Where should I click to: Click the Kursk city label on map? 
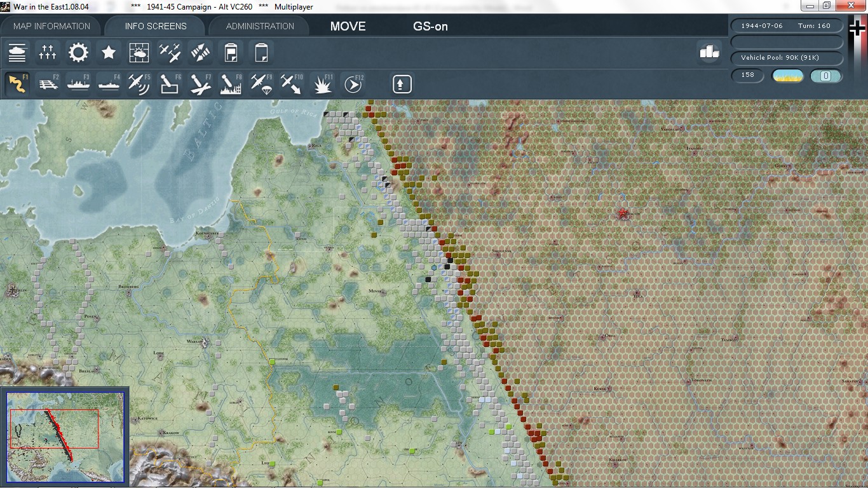[600, 388]
